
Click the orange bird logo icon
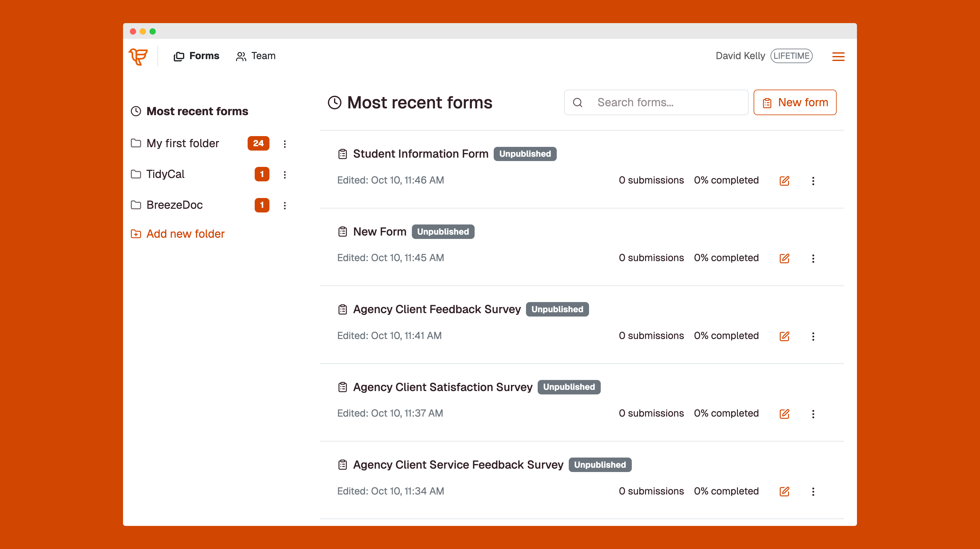[138, 56]
